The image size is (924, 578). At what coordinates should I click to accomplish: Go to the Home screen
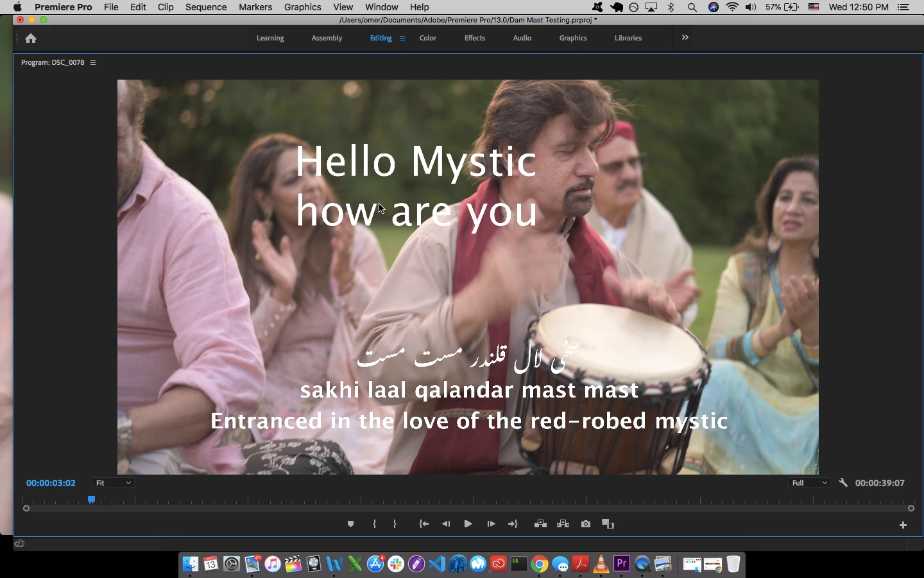tap(31, 39)
